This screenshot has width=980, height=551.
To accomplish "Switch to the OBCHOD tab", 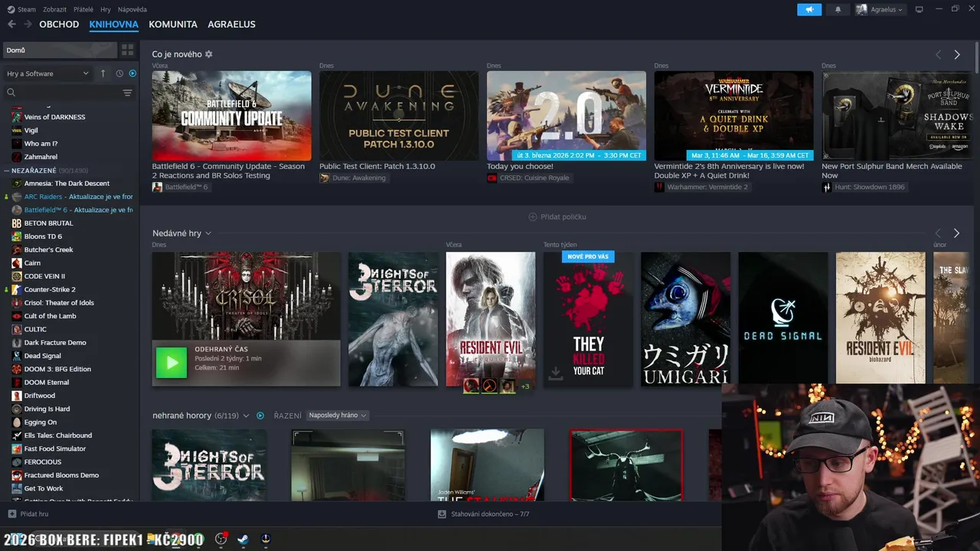I will tap(59, 24).
